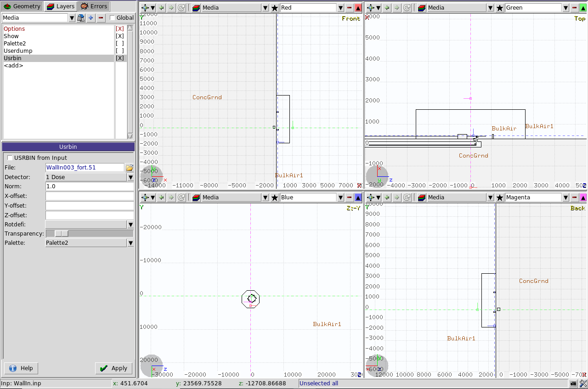Click the star icon beside the Blue name field
Image resolution: width=588 pixels, height=389 pixels.
coord(275,197)
